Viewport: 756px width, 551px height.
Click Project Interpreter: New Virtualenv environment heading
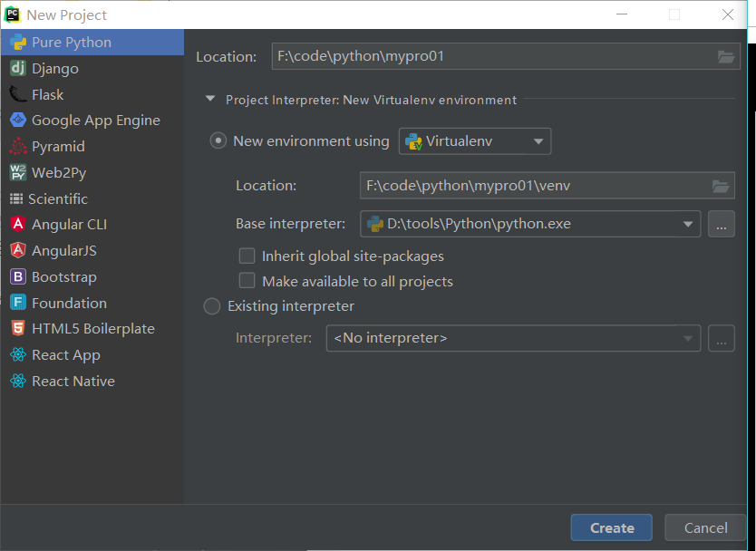371,100
